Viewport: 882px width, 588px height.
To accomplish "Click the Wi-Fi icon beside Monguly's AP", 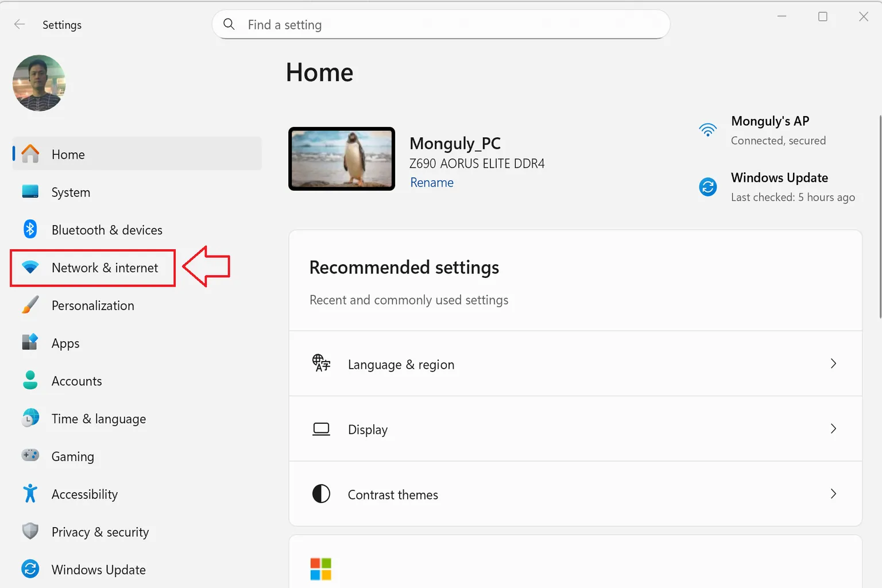I will (x=708, y=130).
